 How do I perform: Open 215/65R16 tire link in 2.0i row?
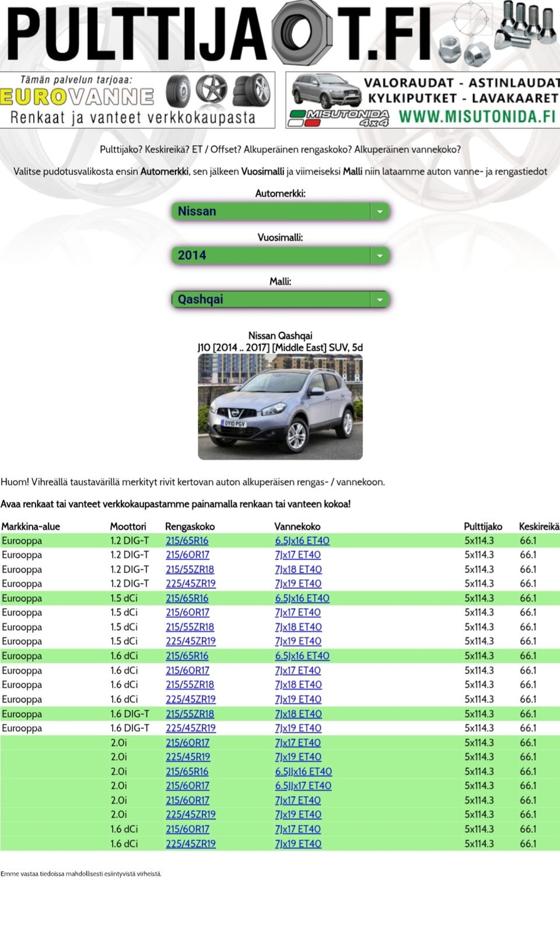187,771
